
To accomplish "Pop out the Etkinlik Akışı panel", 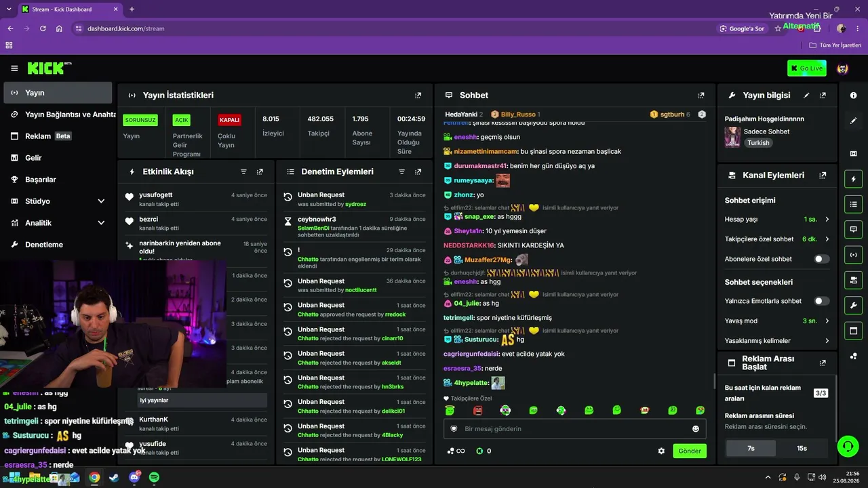I will [260, 172].
